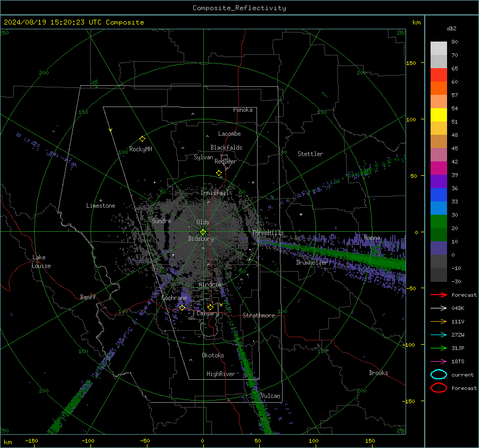Screen dimensions: 479x448
Task: Click the Lake Louise label
Action: 41,262
